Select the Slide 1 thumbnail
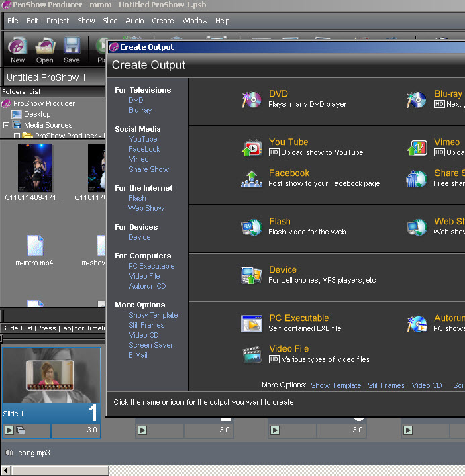This screenshot has height=476, width=465. [52, 376]
